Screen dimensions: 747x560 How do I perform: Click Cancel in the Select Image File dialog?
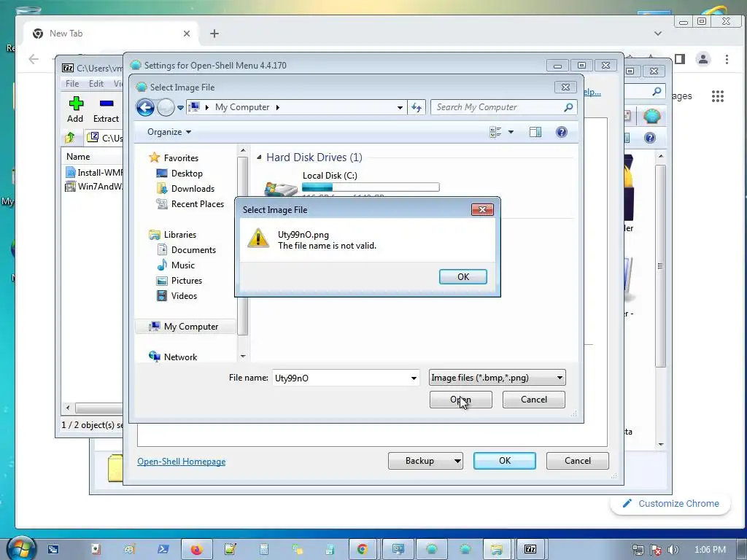coord(533,400)
